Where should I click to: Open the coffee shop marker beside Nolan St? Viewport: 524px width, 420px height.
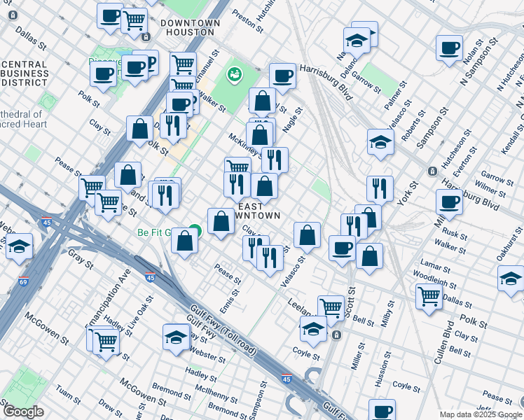point(449,50)
